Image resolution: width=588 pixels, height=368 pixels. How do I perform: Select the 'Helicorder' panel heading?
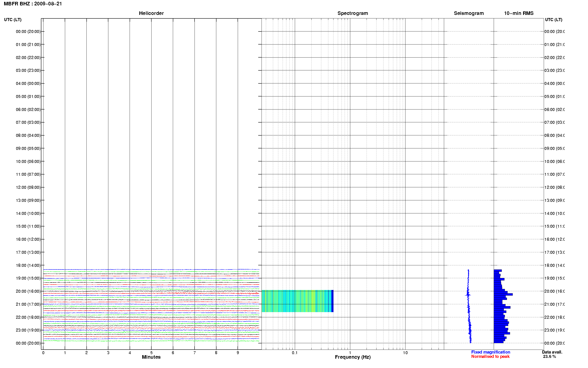pyautogui.click(x=151, y=13)
